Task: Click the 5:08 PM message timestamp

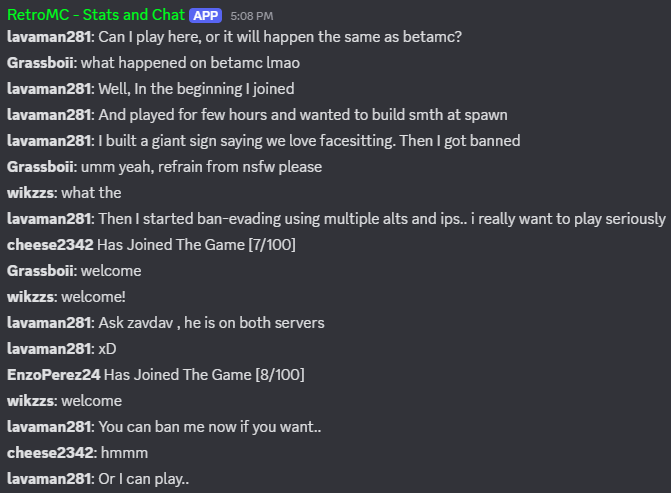Action: pos(251,17)
